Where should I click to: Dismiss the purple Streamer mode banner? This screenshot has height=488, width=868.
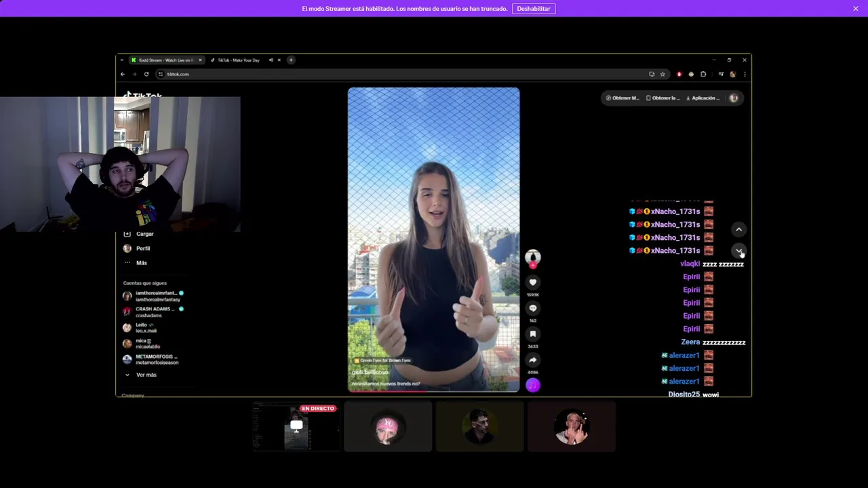click(856, 9)
